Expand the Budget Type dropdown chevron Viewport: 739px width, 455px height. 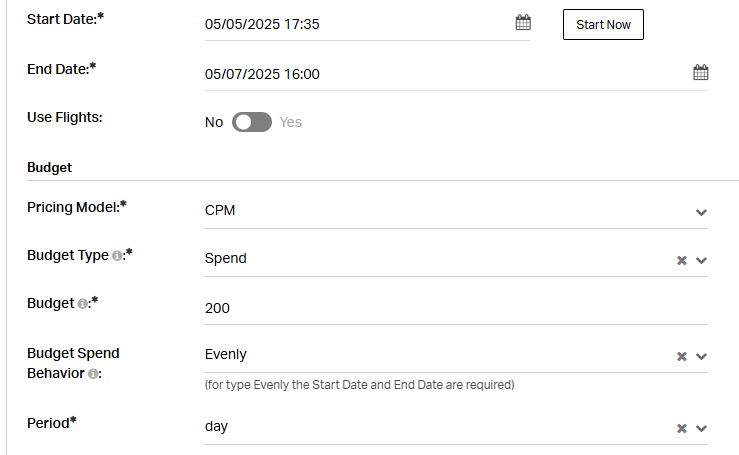701,260
